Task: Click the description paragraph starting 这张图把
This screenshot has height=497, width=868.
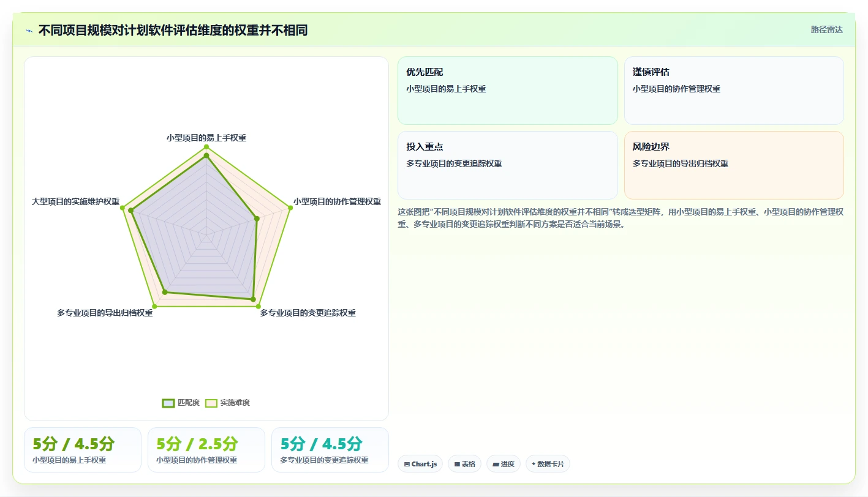Action: 621,218
